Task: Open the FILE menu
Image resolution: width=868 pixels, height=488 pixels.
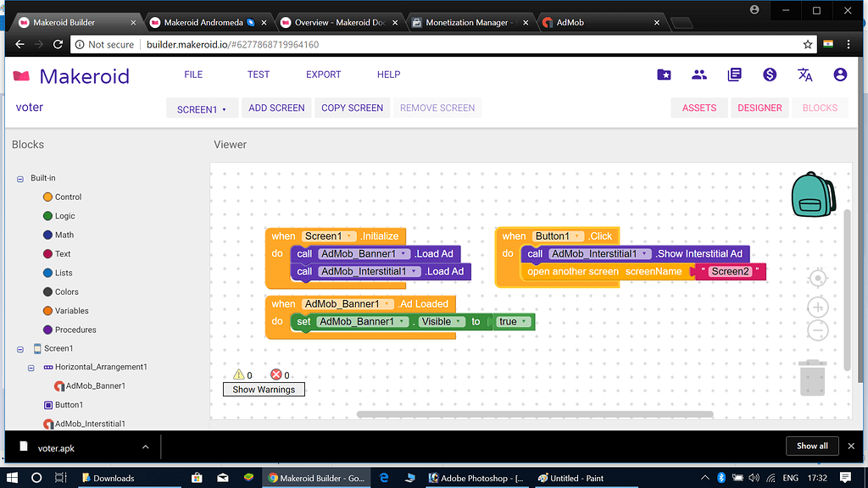Action: [193, 75]
